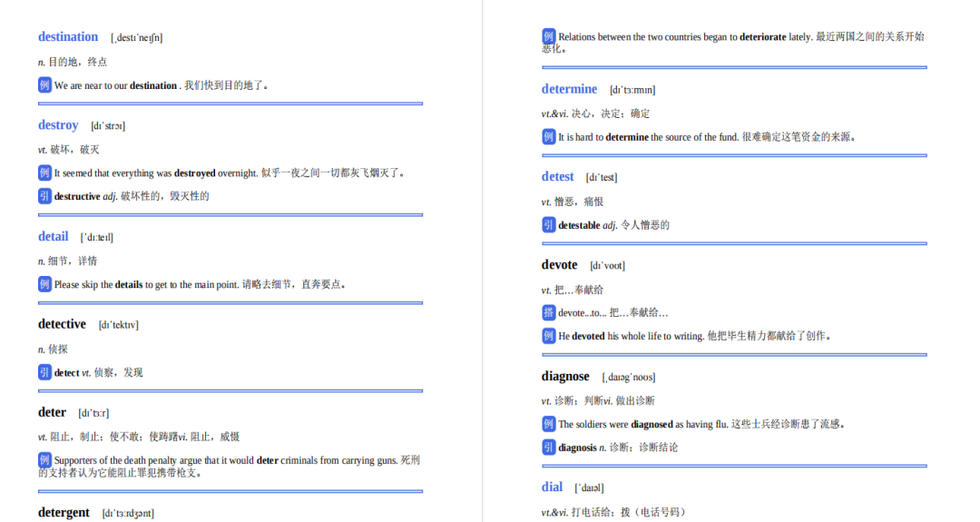Screen dimensions: 980x522
Task: Click the "detective" entry heading
Action: [x=62, y=324]
